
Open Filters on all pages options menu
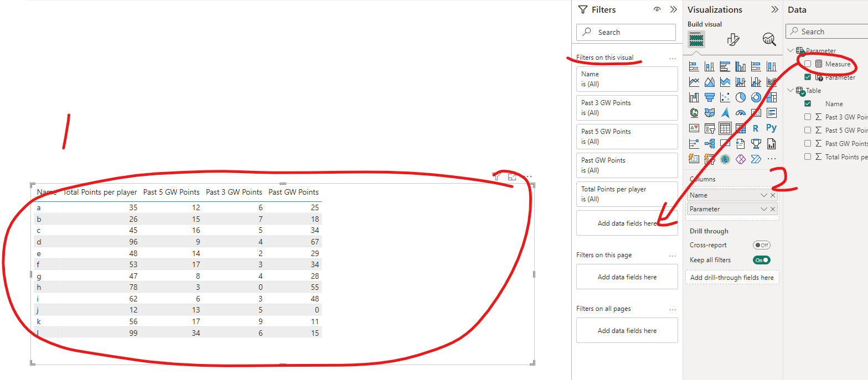point(673,309)
